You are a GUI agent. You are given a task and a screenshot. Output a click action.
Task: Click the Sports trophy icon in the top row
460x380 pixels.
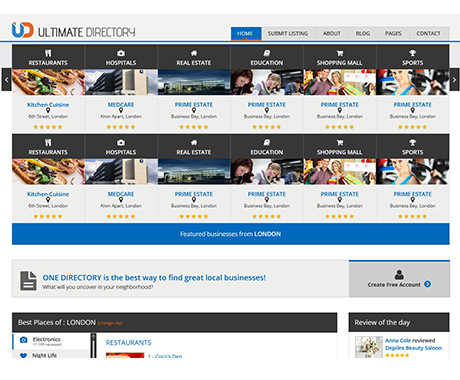pos(413,53)
